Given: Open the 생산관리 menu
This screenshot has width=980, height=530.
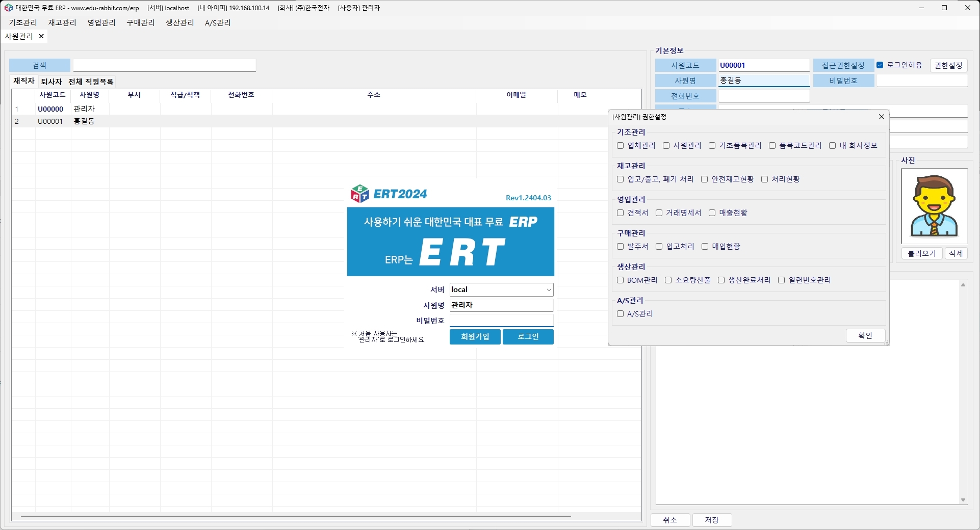Looking at the screenshot, I should click(x=179, y=22).
